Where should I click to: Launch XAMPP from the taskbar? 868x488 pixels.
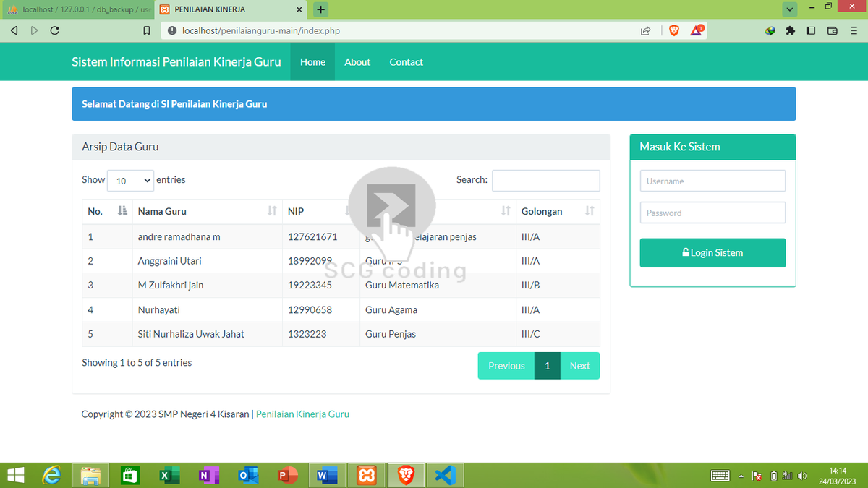367,475
